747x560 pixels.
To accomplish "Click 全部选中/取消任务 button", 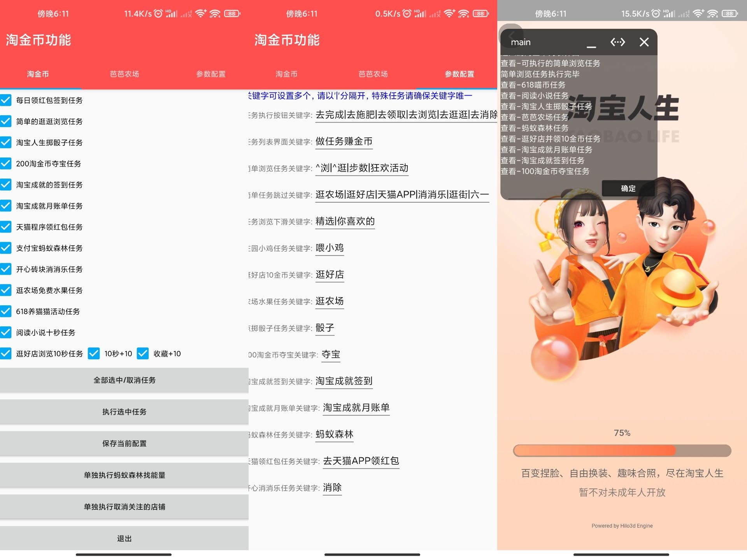I will pos(124,380).
